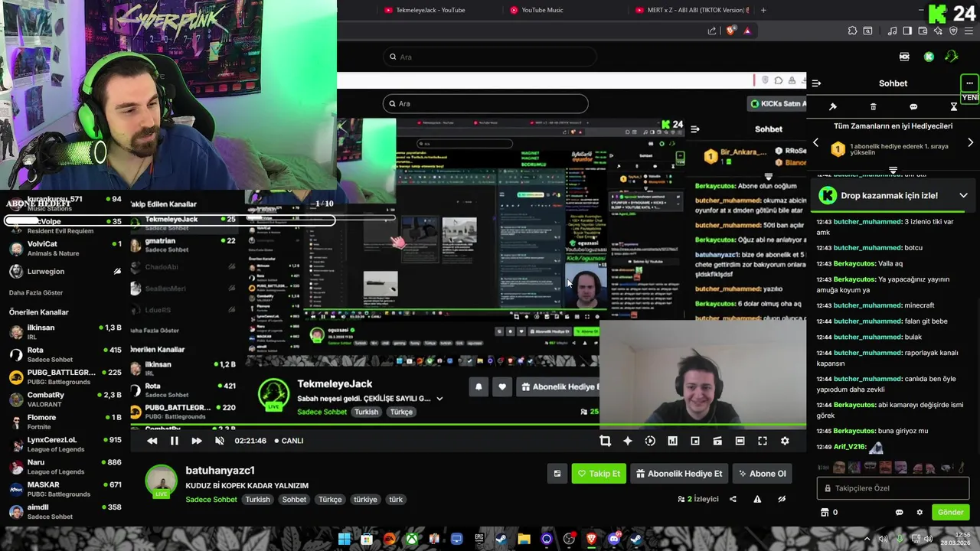Click the card icon left of Takip Et
Image resolution: width=980 pixels, height=551 pixels.
[557, 474]
